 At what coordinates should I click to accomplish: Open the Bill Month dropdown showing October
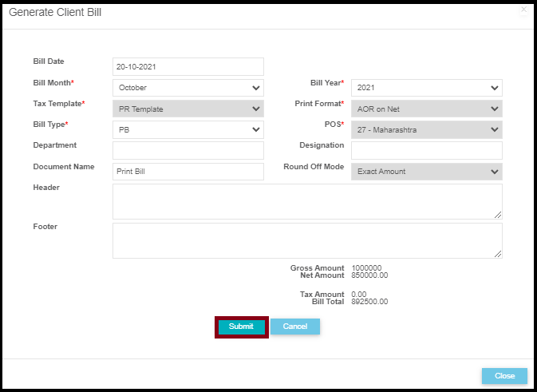pos(188,88)
